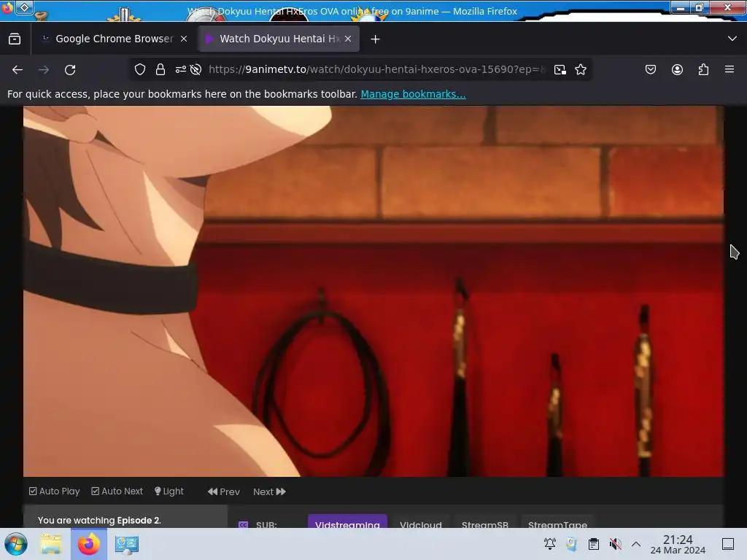Click the video player area
This screenshot has width=747, height=560.
click(373, 291)
